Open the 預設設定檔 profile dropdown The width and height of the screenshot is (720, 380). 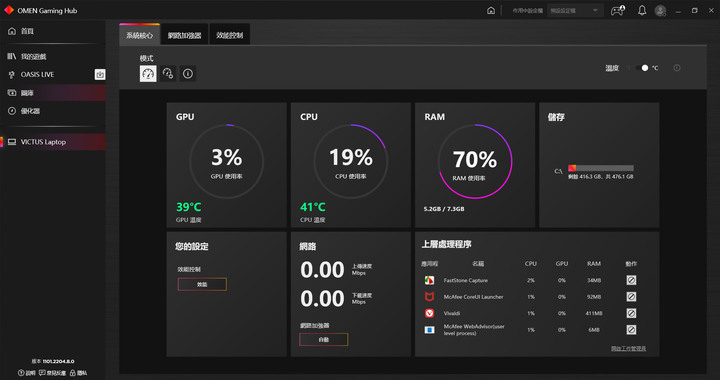(x=575, y=11)
